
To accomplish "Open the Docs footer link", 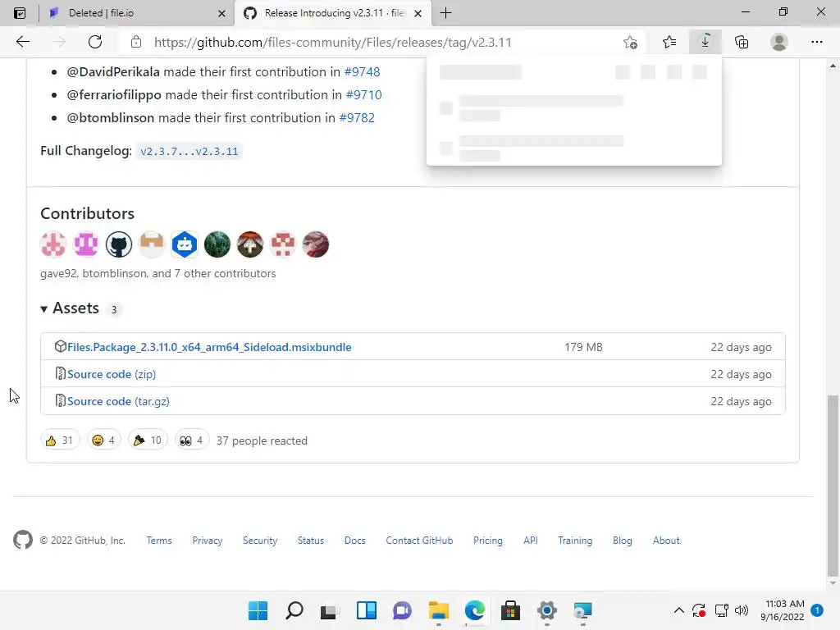I will click(x=354, y=541).
